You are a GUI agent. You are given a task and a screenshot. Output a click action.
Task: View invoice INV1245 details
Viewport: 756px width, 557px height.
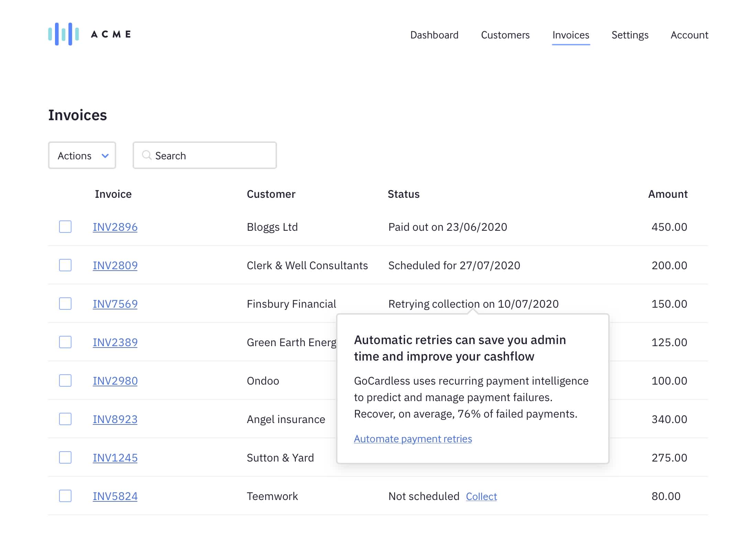coord(115,458)
